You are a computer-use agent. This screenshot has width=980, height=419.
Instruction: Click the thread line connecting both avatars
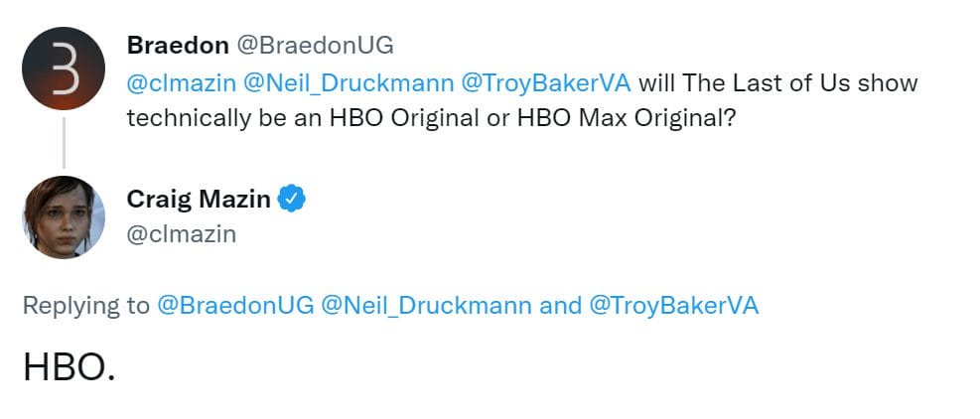point(63,142)
